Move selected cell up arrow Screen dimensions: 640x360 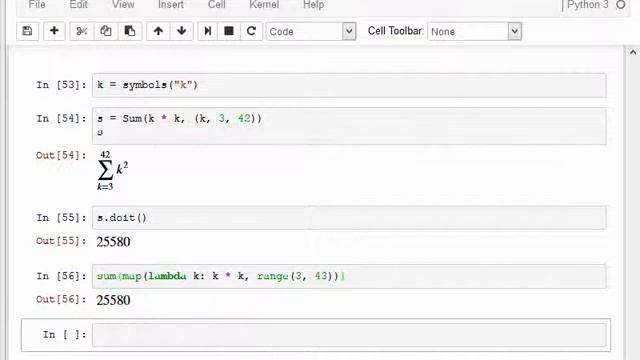click(158, 31)
